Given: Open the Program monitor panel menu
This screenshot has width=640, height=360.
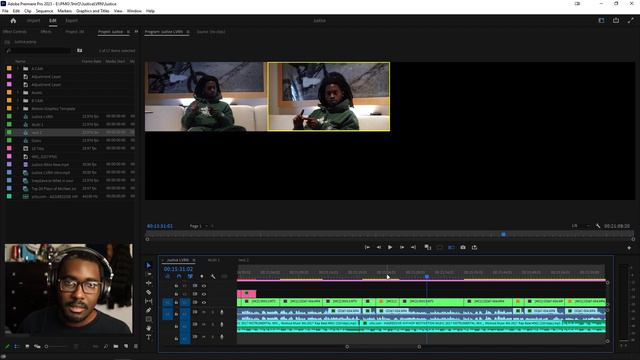Looking at the screenshot, I should [188, 31].
